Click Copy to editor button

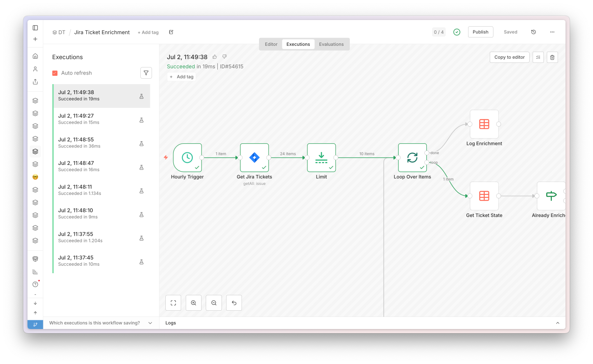pos(510,57)
